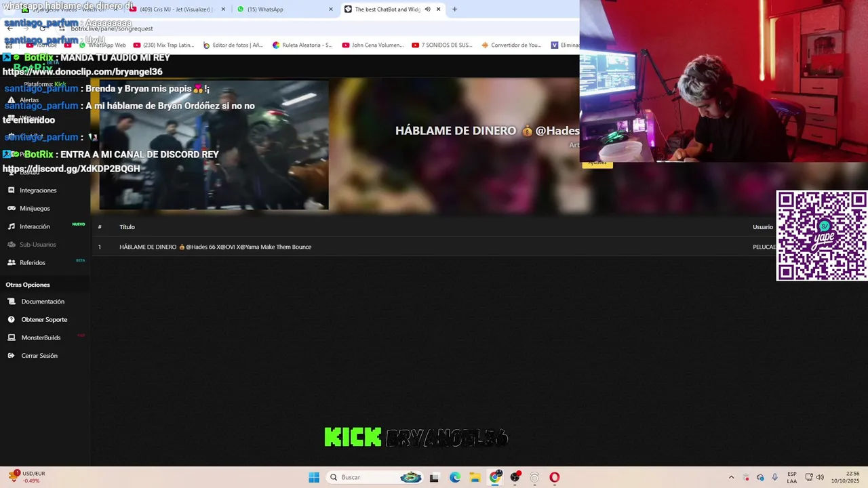Screen dimensions: 868x488
Task: Mute the audio-playing tab speaker icon
Action: [427, 9]
